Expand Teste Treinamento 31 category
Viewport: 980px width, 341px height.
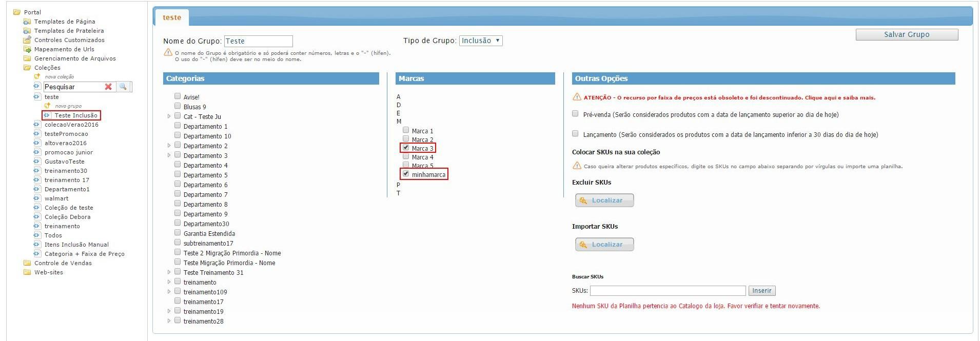(169, 272)
